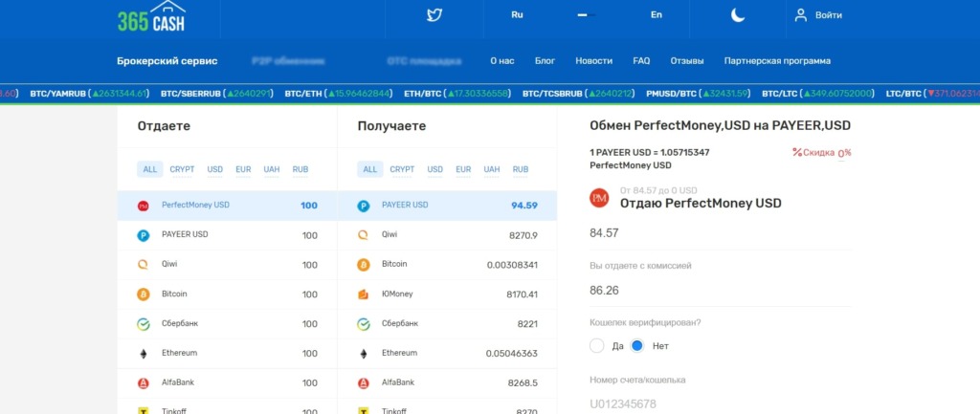Select CRYPT filter under Отдаете

[x=182, y=169]
